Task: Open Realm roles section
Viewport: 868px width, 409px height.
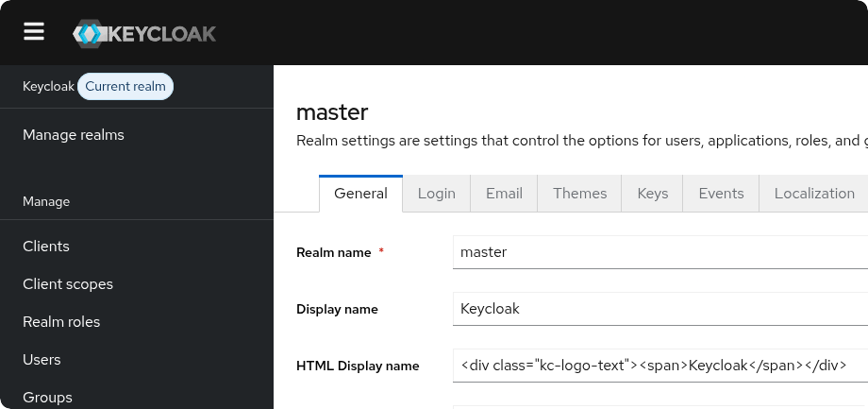Action: [61, 322]
